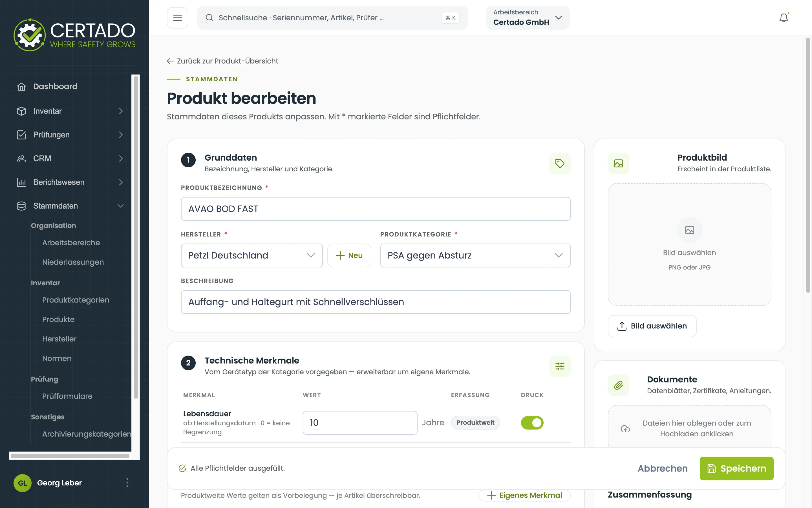
Task: Click the Stammdaten database icon
Action: click(x=21, y=206)
